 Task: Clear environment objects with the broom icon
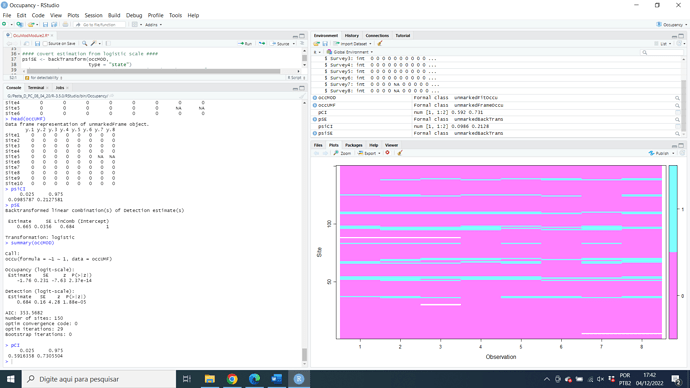click(x=380, y=44)
